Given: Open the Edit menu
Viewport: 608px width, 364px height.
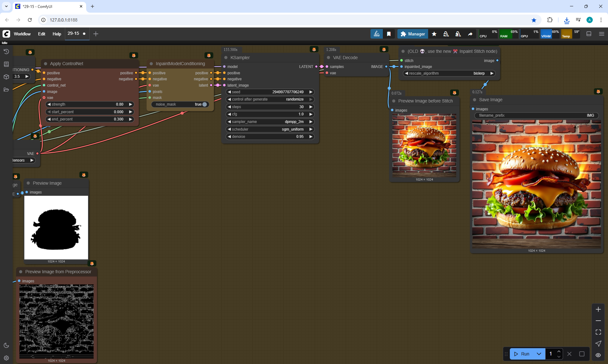Looking at the screenshot, I should point(41,34).
